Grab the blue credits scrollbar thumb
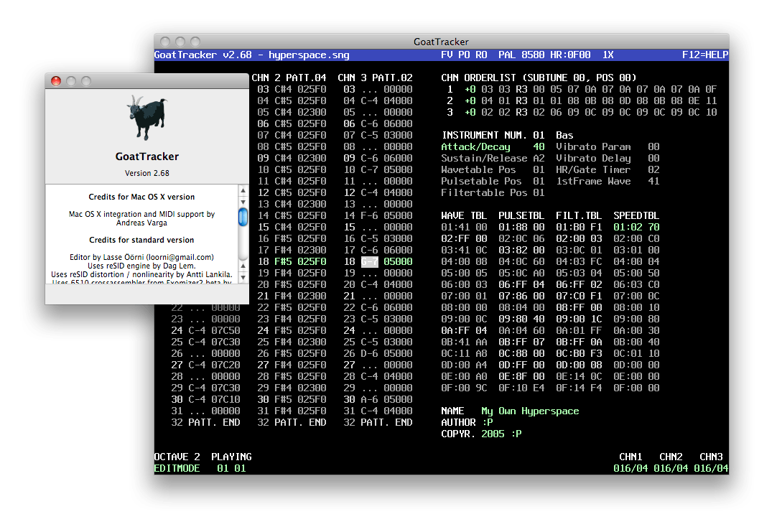777x532 pixels. pyautogui.click(x=243, y=216)
